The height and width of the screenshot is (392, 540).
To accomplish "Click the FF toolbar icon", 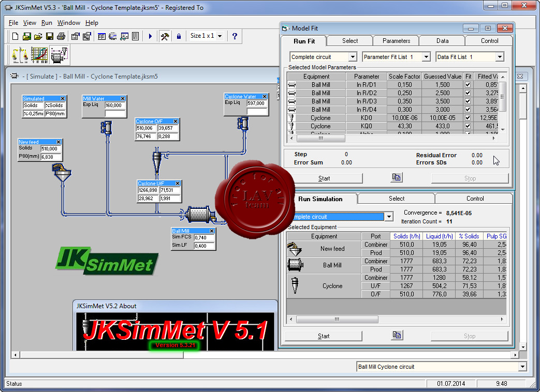I will [x=101, y=36].
